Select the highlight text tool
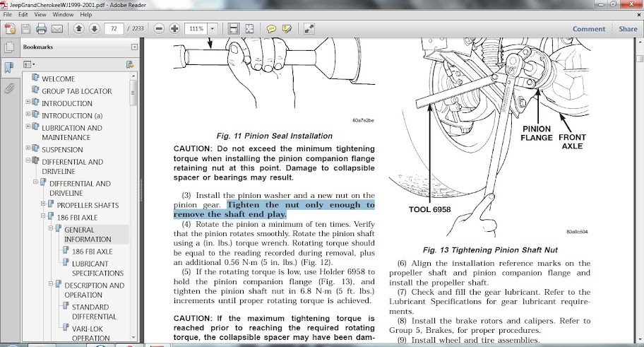The image size is (644, 347). (x=287, y=29)
